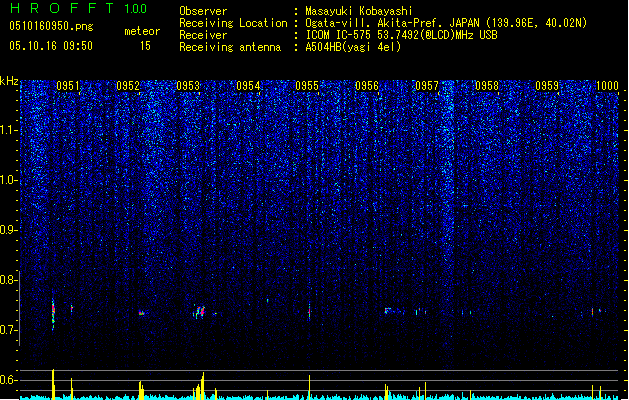
Task: Click the Receiving Location label
Action: [233, 23]
